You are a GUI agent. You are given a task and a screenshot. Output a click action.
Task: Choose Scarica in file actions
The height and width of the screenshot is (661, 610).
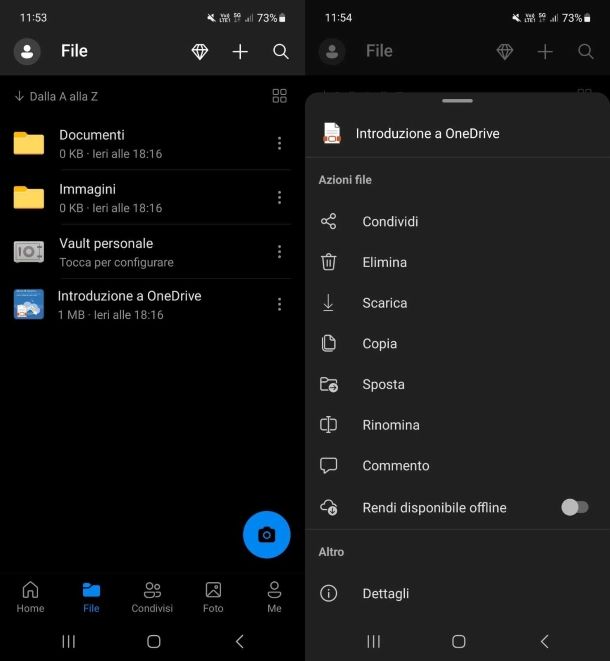click(x=457, y=303)
